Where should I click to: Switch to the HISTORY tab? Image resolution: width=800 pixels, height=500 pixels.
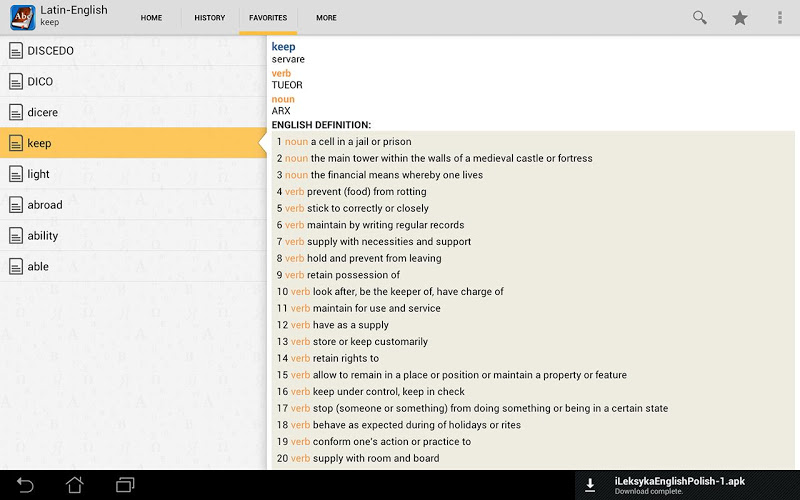pyautogui.click(x=209, y=18)
